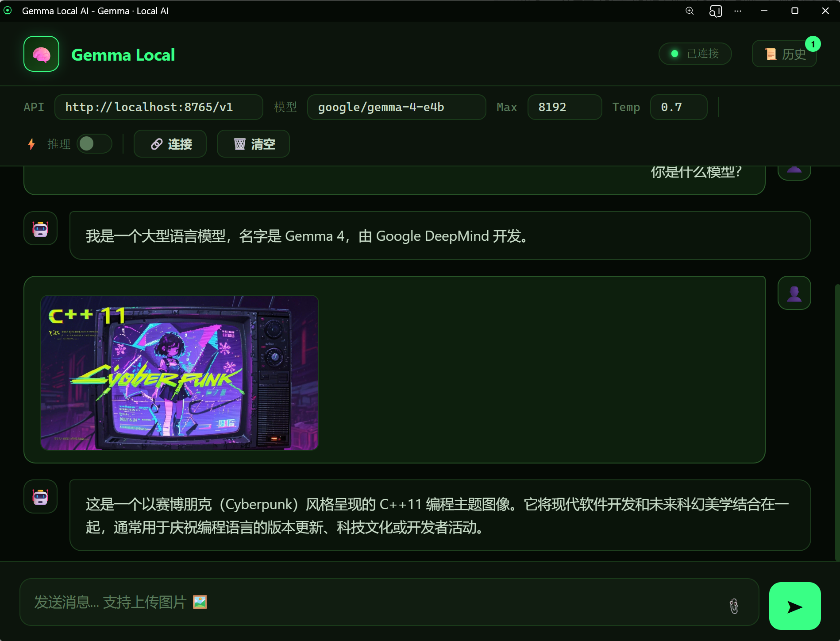Click the 已连接 connection status indicator

(x=695, y=54)
